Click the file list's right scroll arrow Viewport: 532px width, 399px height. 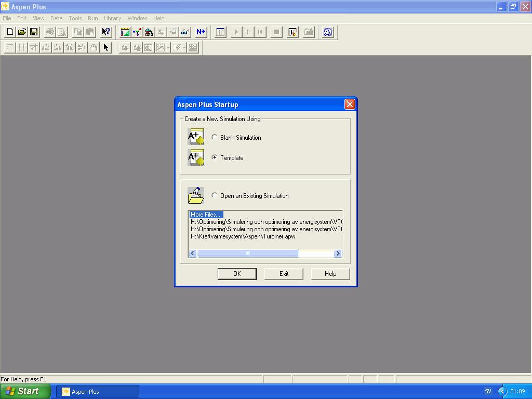338,253
